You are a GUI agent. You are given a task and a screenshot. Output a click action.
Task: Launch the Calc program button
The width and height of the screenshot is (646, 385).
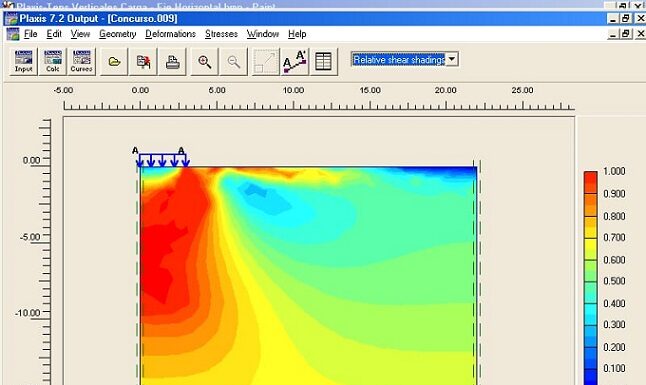pos(53,61)
